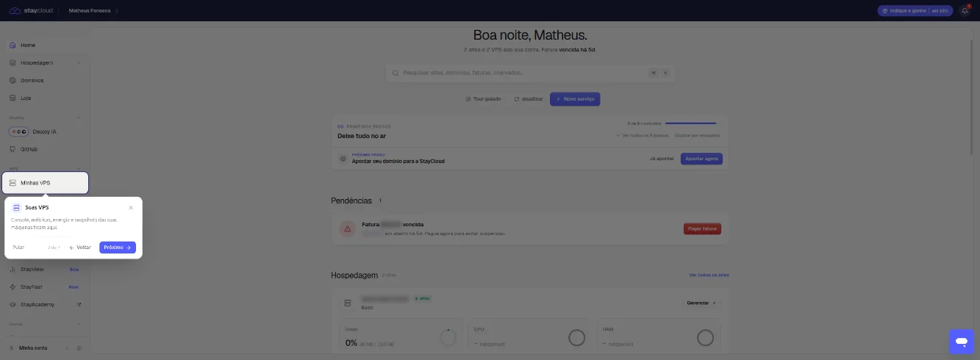This screenshot has height=360, width=980.
Task: Click the Minhas VPS server icon
Action: coord(12,182)
